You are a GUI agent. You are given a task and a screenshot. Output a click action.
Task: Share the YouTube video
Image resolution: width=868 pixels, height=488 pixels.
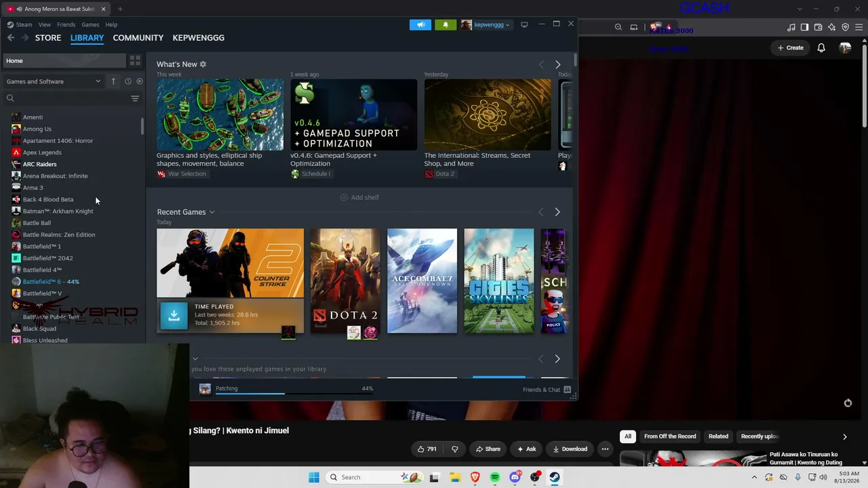click(x=488, y=449)
